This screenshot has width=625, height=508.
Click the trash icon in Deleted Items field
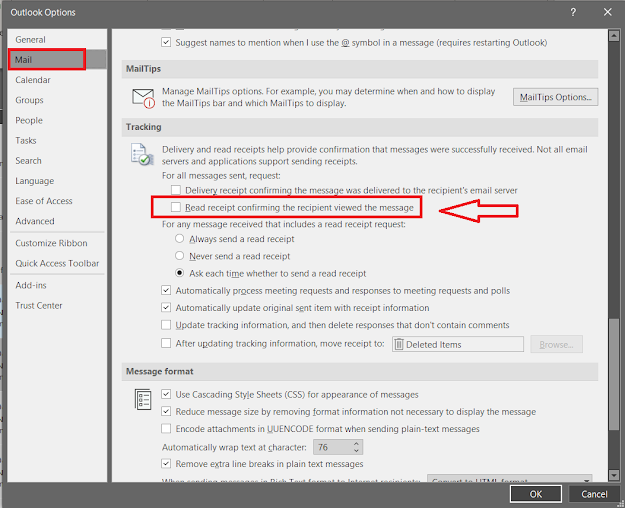399,344
